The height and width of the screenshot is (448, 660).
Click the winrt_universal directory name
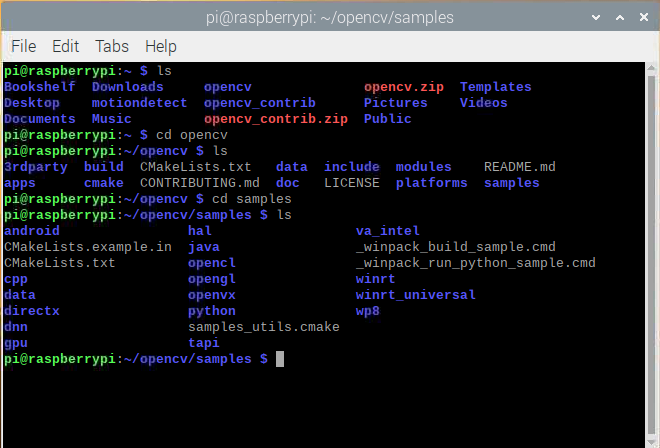coord(415,295)
